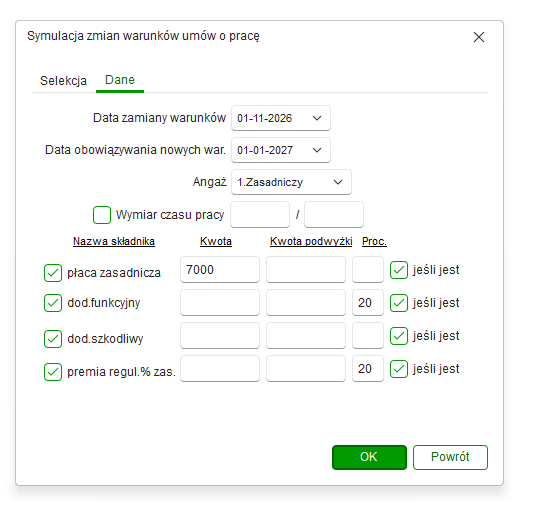The width and height of the screenshot is (539, 522).
Task: Click Proc. field for dod.szkodliwy
Action: coord(368,336)
